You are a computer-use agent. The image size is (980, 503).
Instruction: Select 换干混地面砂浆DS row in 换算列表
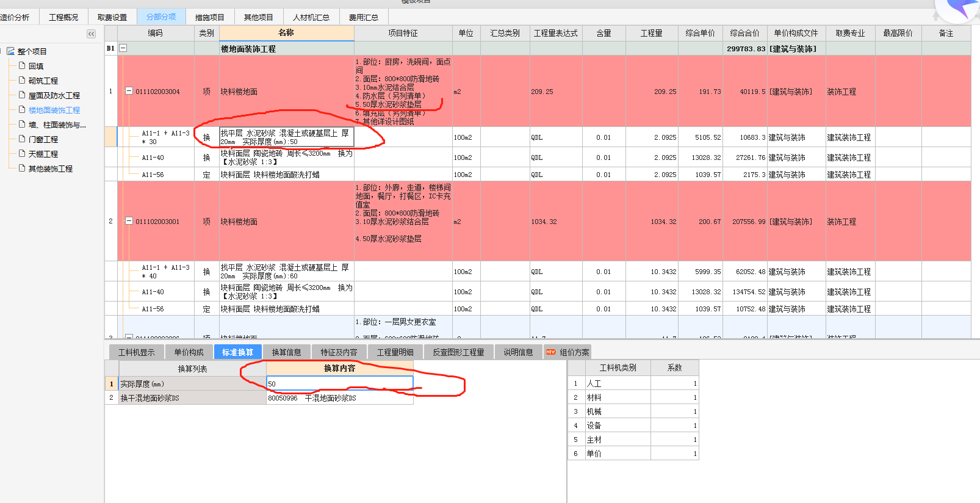(x=192, y=397)
